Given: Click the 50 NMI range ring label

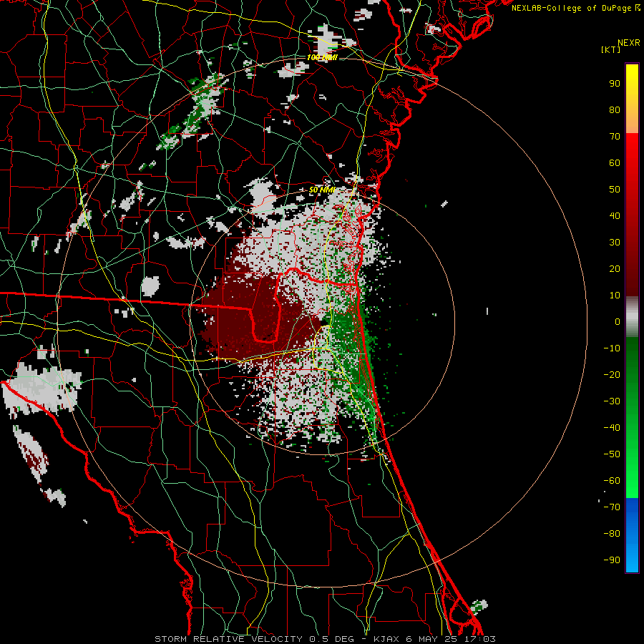Looking at the screenshot, I should click(322, 190).
